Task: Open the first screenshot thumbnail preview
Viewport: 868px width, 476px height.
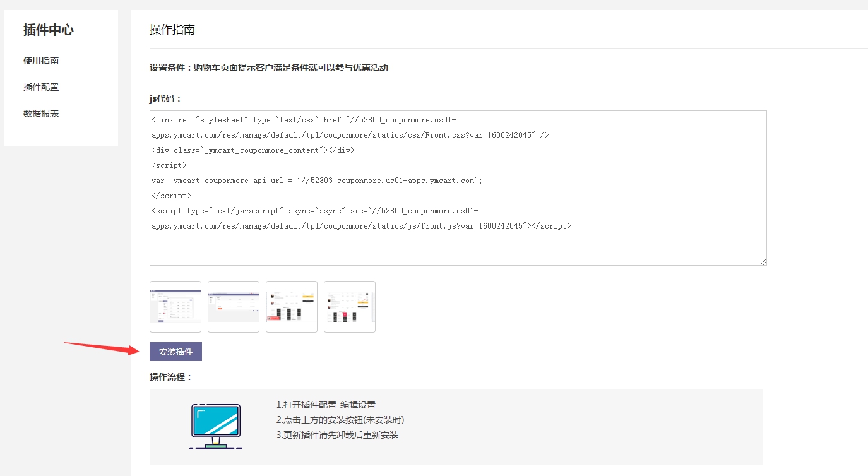Action: pos(175,307)
